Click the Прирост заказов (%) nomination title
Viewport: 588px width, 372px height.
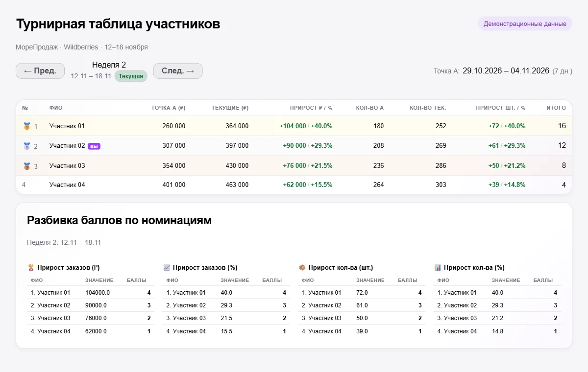pos(205,268)
